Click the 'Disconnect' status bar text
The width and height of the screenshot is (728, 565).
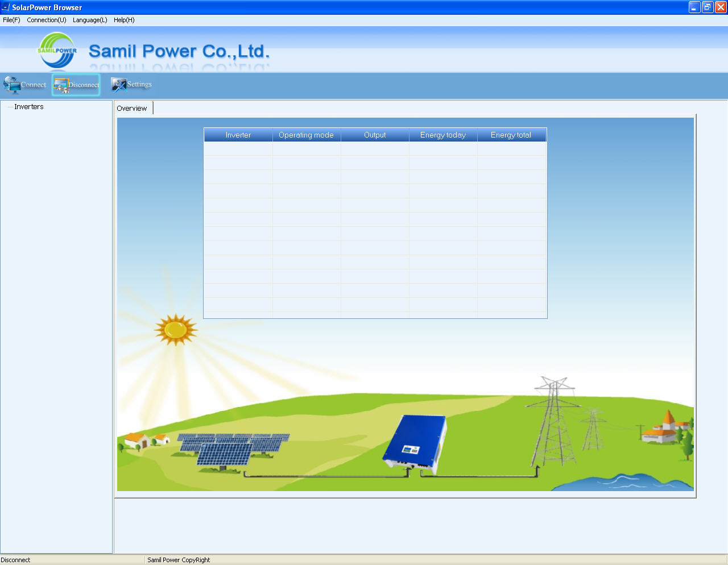(x=15, y=560)
